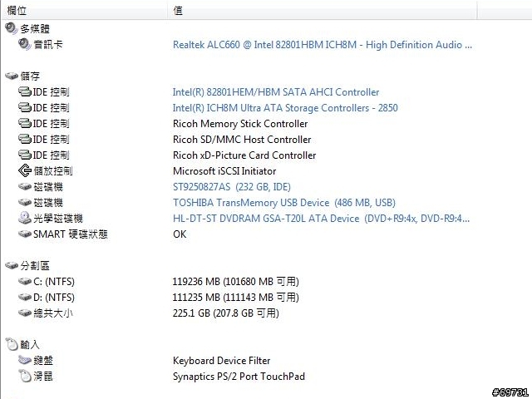Screen dimensions: 532x399
Task: Select the 多媒體 group label
Action: point(35,29)
